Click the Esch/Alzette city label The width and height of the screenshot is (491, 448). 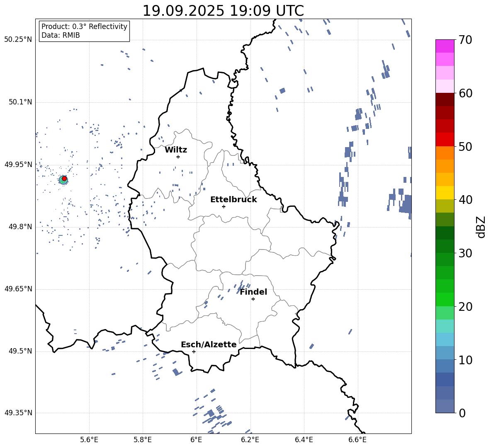click(x=209, y=344)
